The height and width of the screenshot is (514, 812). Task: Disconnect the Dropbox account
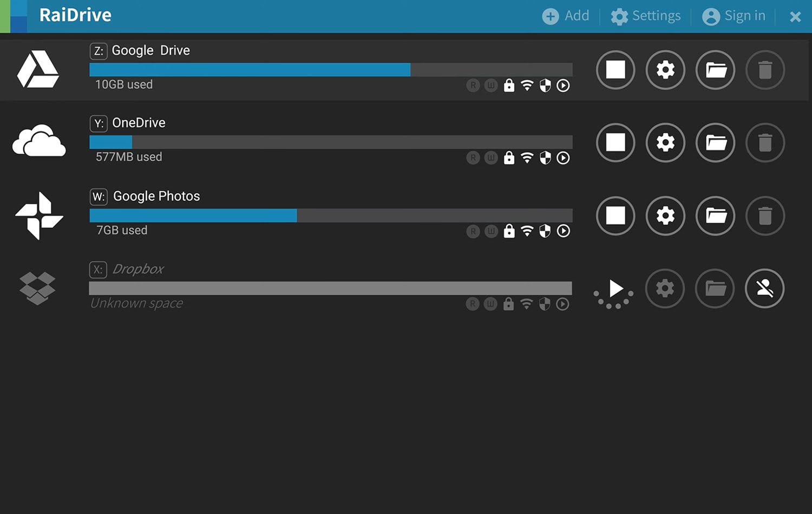[x=765, y=289]
